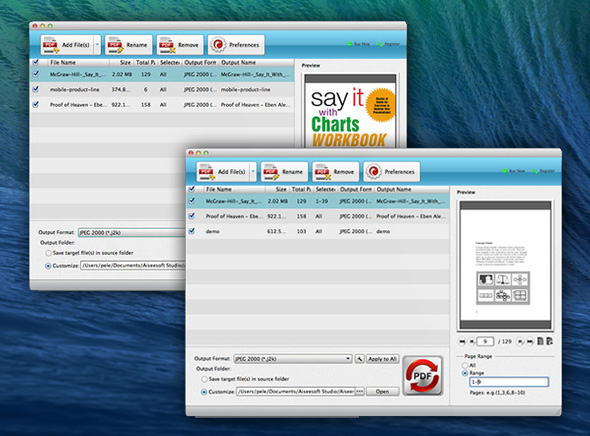Go to next page in preview
The image size is (590, 436).
click(x=520, y=342)
